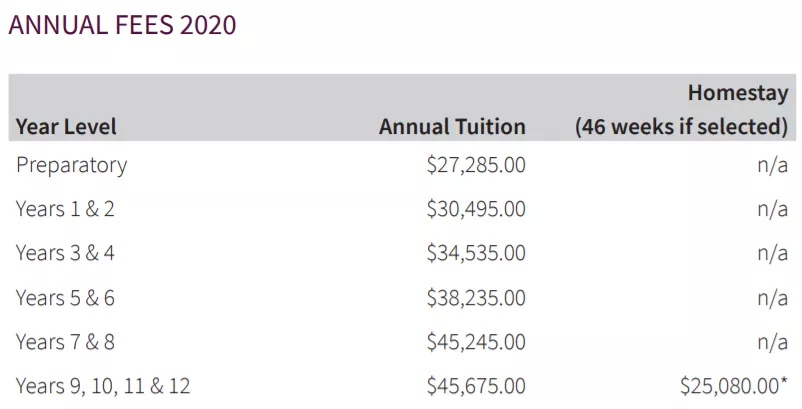Click the Preparatory homestay n/a cell

[x=772, y=165]
